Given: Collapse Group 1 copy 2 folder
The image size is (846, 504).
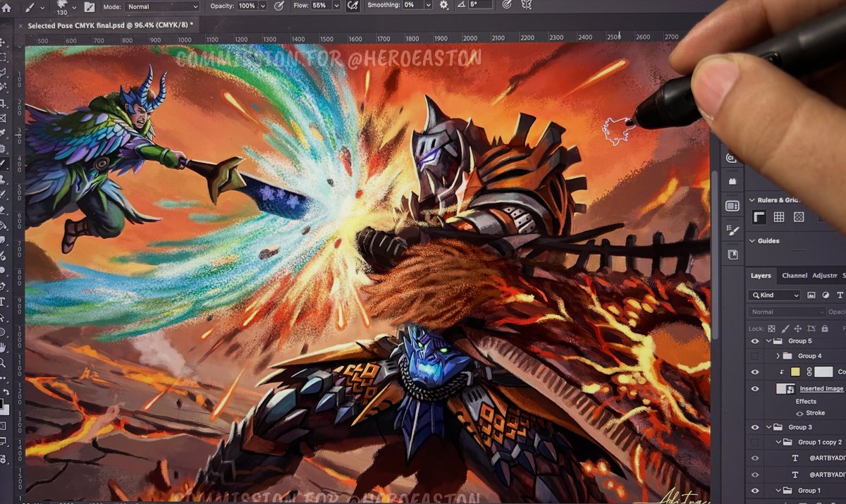Looking at the screenshot, I should point(778,442).
